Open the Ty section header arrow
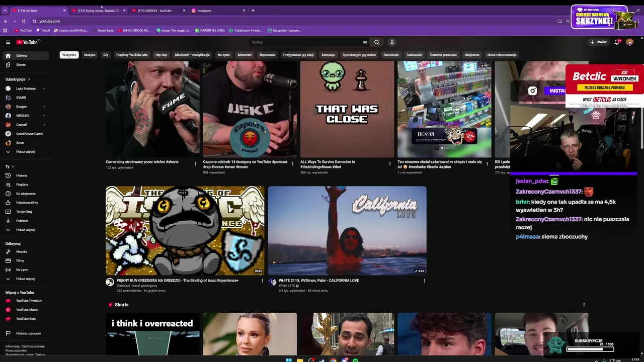 13,166
